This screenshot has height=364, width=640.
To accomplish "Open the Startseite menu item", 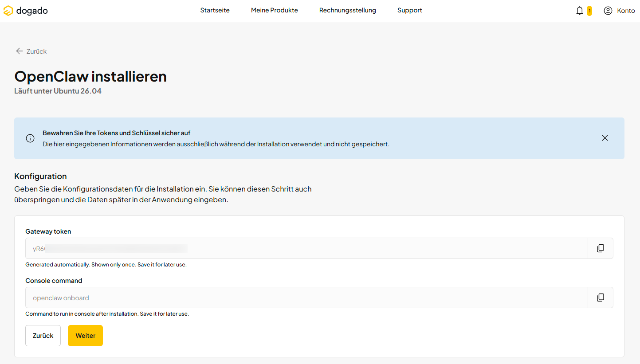I will tap(215, 10).
